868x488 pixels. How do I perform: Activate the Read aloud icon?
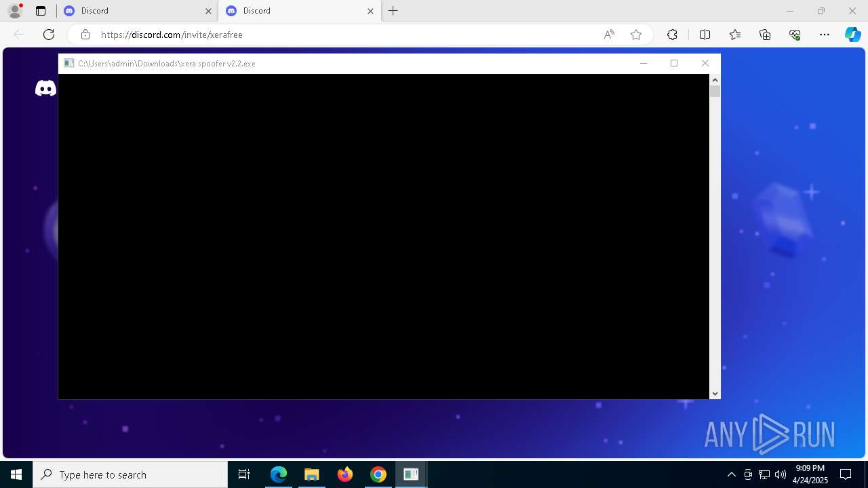click(609, 35)
